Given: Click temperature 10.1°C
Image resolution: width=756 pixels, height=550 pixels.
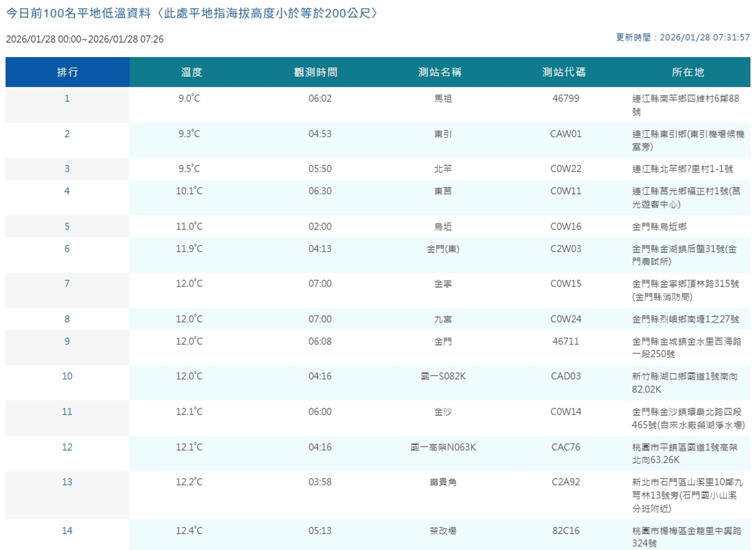Looking at the screenshot, I should tap(189, 191).
